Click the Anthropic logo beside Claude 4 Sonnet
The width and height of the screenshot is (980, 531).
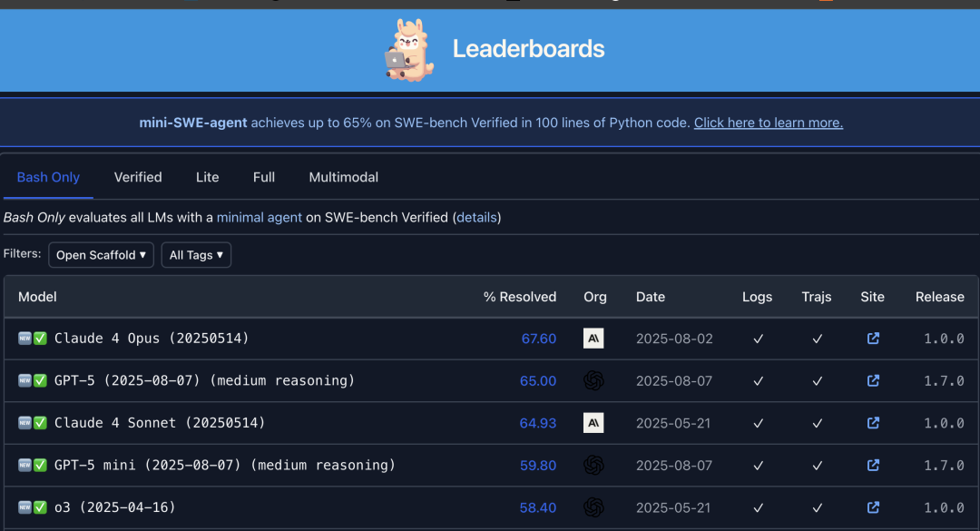pos(594,423)
